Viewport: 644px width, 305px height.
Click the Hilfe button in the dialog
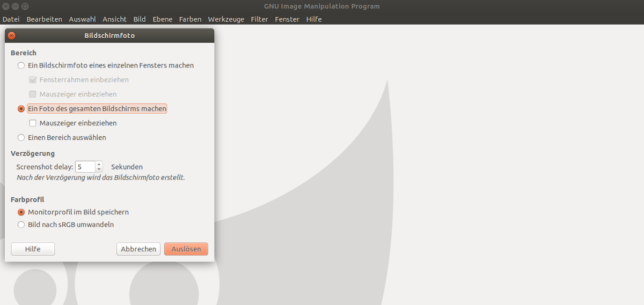pyautogui.click(x=33, y=249)
